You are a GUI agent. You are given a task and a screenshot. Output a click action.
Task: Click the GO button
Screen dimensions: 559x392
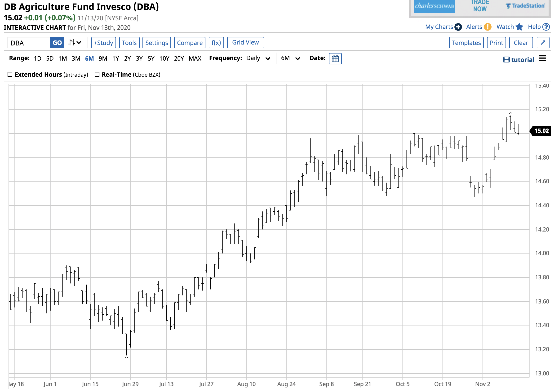tap(57, 43)
